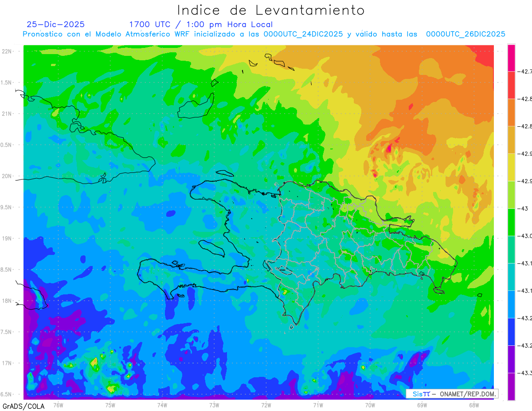Image resolution: width=532 pixels, height=411 pixels.
Task: Click the '21N' latitude axis label
Action: coord(7,114)
